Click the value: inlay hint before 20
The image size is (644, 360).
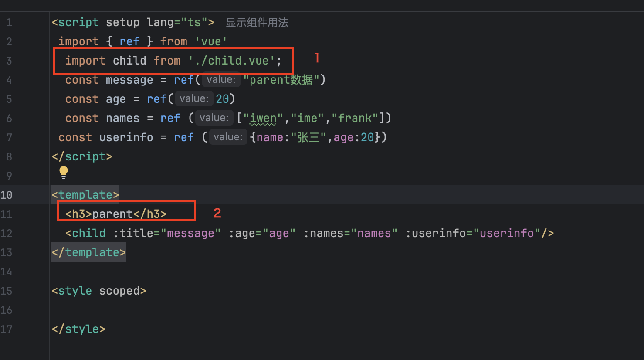[194, 99]
